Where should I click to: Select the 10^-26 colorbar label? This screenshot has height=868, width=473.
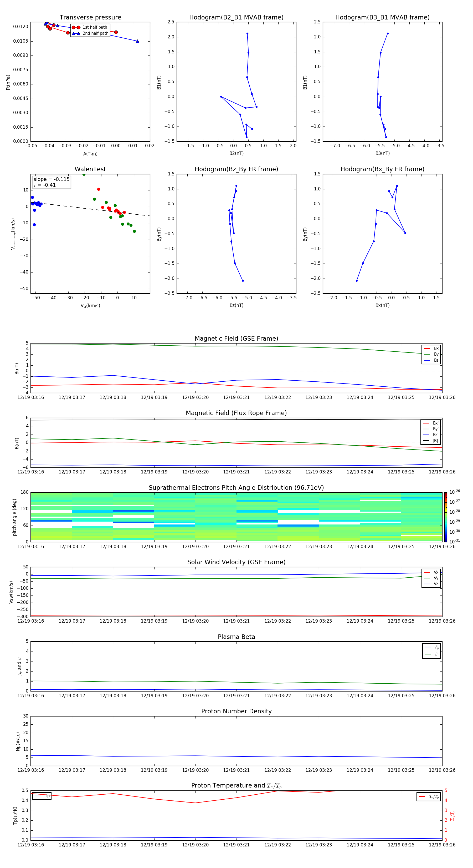[455, 492]
